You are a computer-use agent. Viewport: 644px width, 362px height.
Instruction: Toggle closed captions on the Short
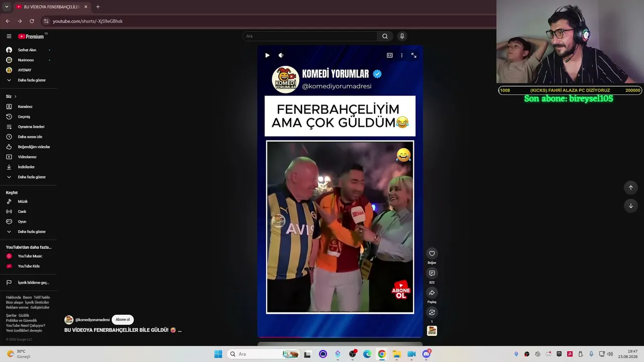(389, 55)
